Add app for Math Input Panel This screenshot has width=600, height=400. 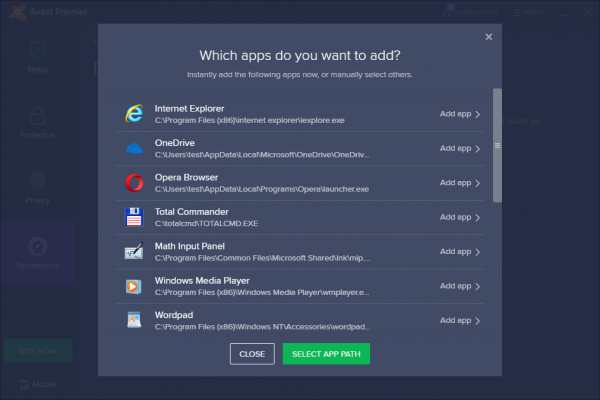click(460, 252)
